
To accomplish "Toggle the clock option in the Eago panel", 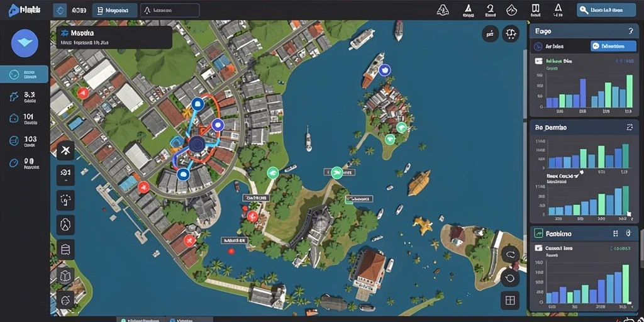I will 538,47.
